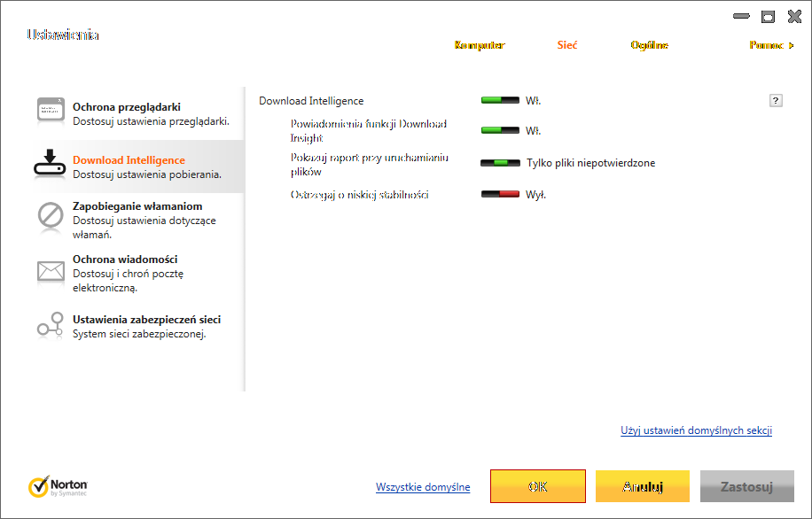The image size is (812, 519).
Task: Toggle Powiadomienia funkcji Download Insight switch
Action: [x=500, y=130]
